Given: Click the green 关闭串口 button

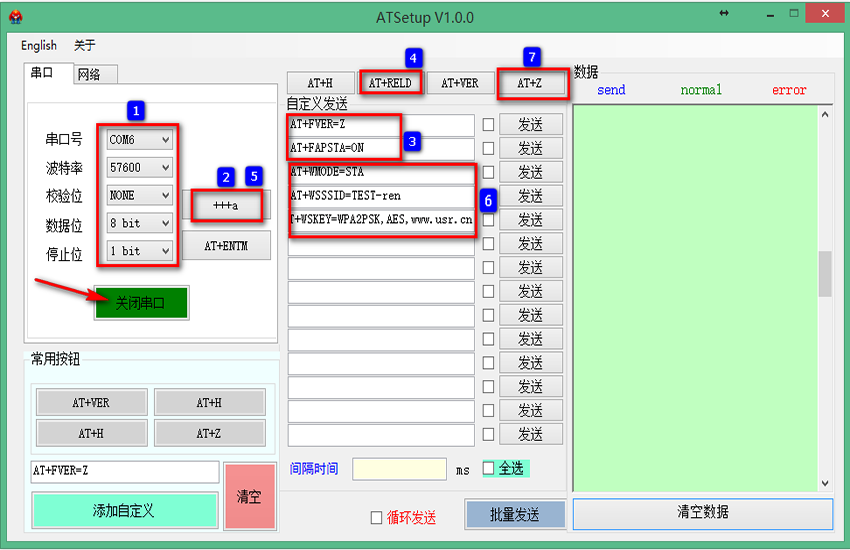Looking at the screenshot, I should [141, 303].
